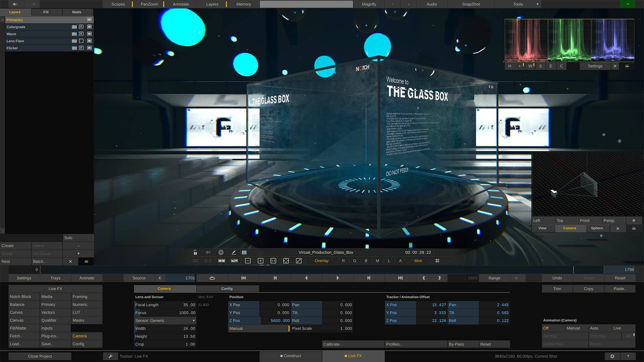The width and height of the screenshot is (644, 362).
Task: Switch to the Config tab next to Camera
Action: pyautogui.click(x=227, y=288)
